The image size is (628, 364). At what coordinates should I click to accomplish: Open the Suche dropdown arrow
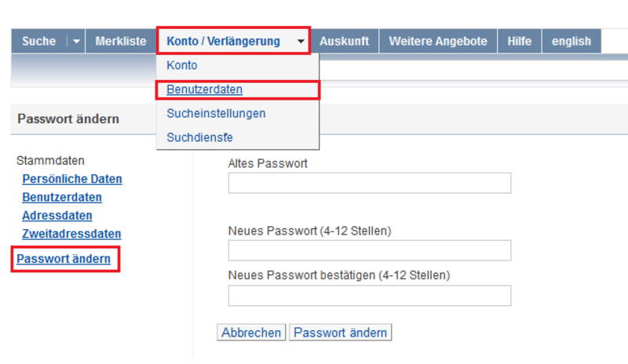[76, 42]
